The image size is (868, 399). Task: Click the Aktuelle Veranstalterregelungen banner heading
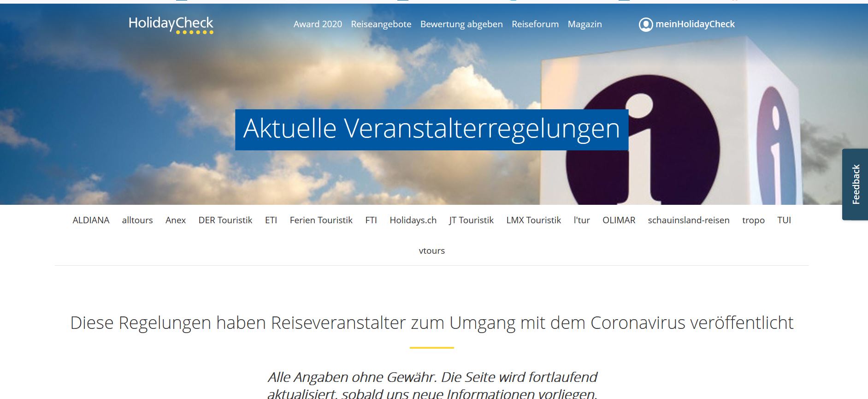coord(431,129)
